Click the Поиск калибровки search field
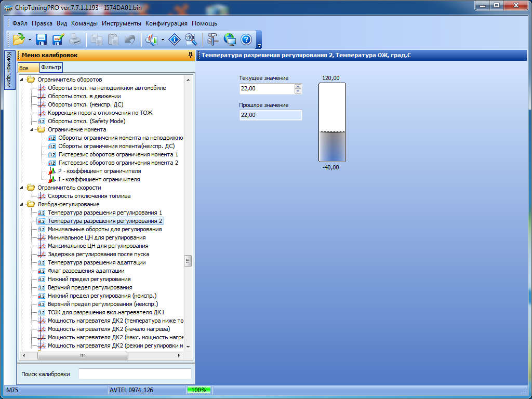This screenshot has height=399, width=532. [135, 374]
